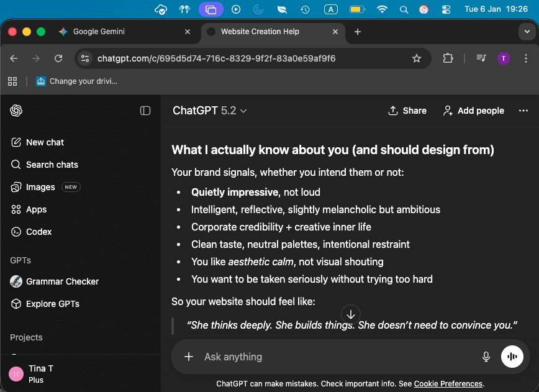Toggle the ChatGPT sidebar panel
The image size is (539, 392).
pyautogui.click(x=145, y=111)
